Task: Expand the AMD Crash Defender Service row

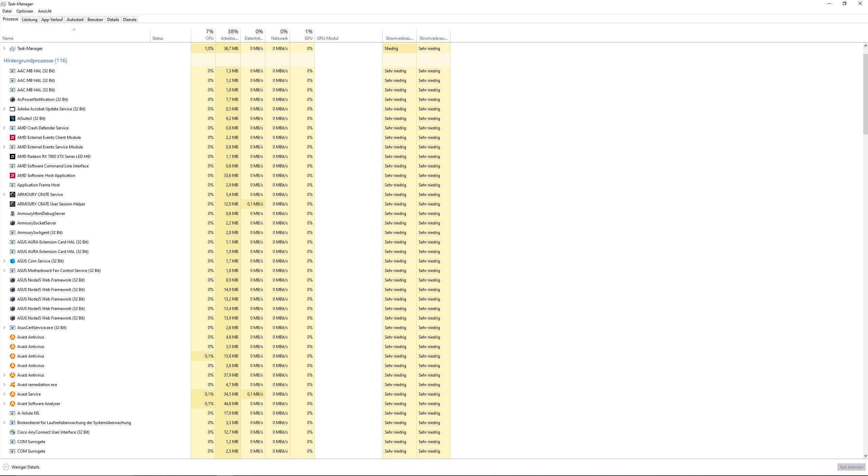Action: [x=4, y=128]
